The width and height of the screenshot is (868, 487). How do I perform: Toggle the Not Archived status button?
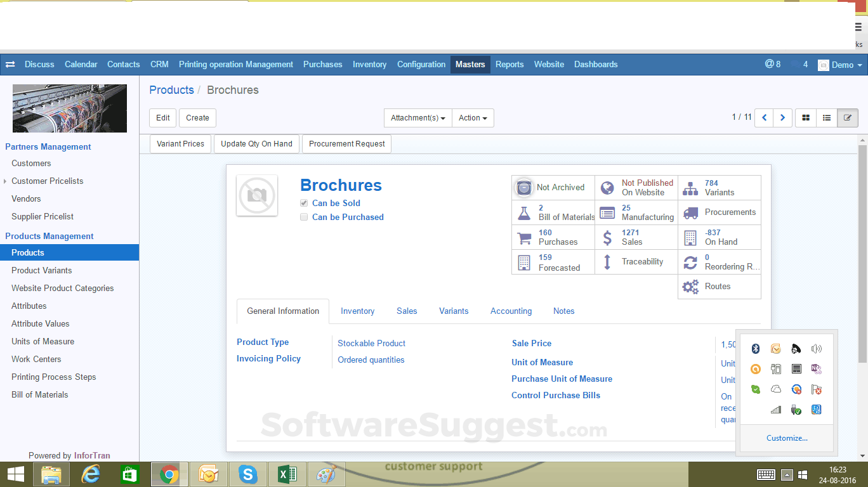(x=553, y=188)
